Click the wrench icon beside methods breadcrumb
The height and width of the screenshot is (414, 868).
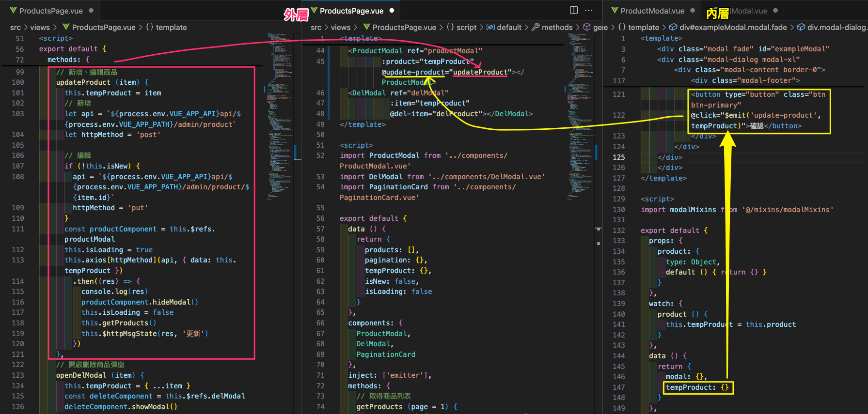(536, 27)
